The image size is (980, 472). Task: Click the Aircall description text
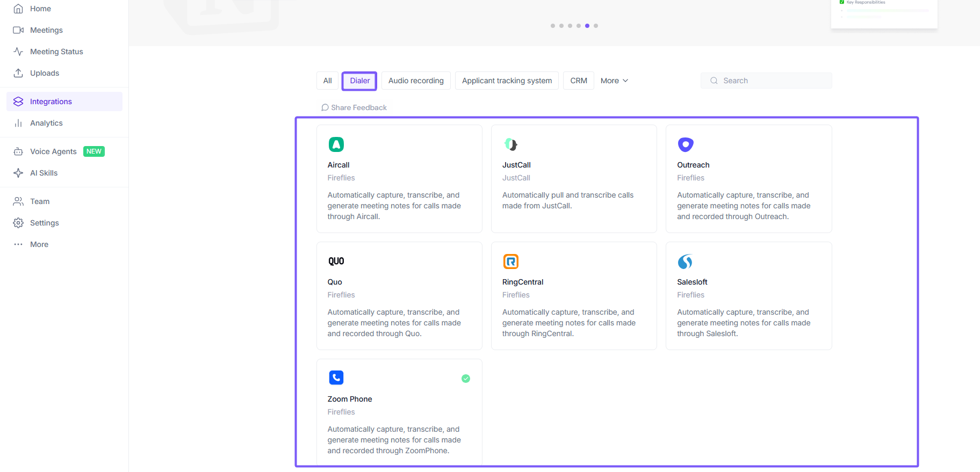point(394,206)
